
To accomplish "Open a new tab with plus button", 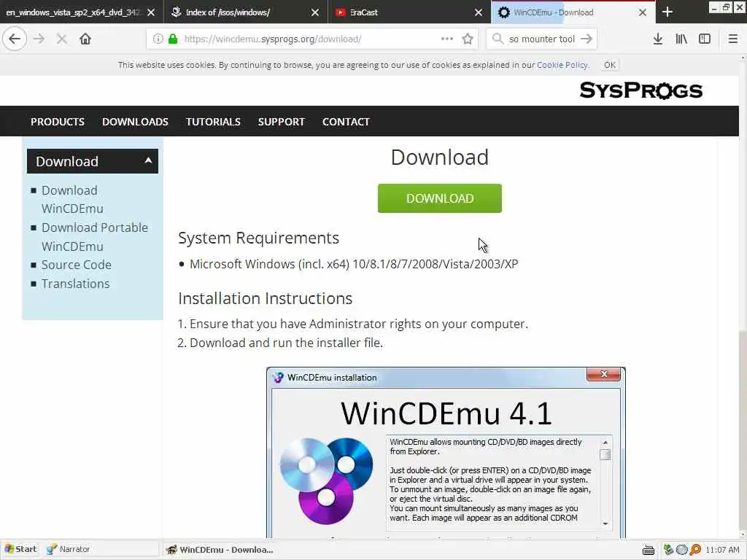I will (667, 12).
